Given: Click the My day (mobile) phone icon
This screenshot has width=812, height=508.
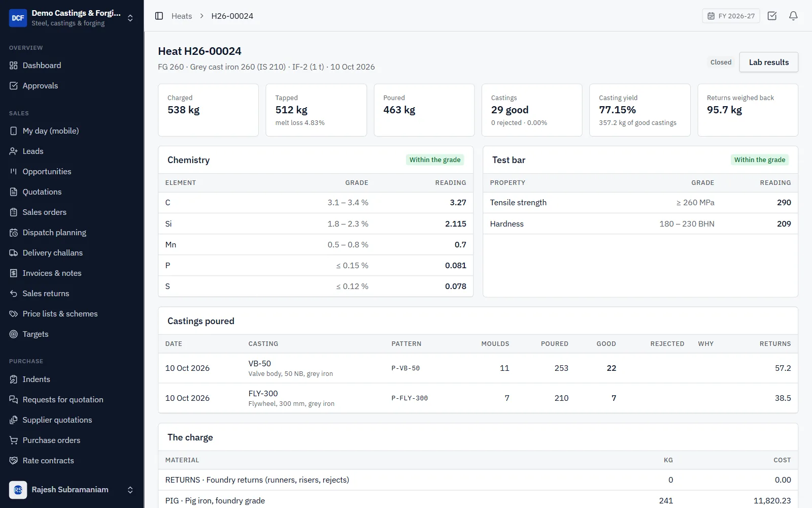Looking at the screenshot, I should [x=14, y=131].
